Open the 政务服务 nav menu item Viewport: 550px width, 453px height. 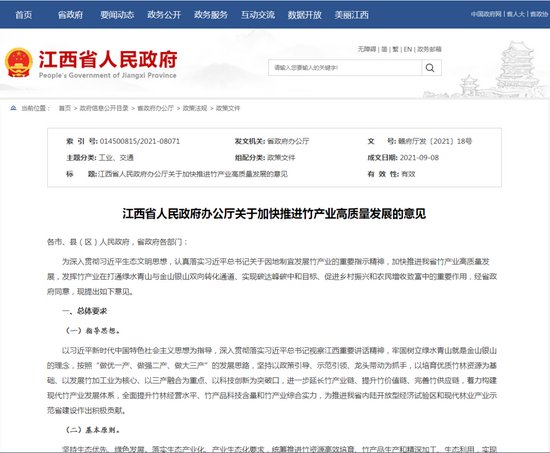point(211,15)
